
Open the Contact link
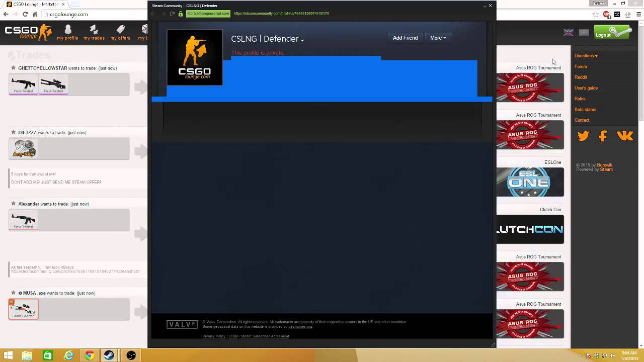click(582, 120)
